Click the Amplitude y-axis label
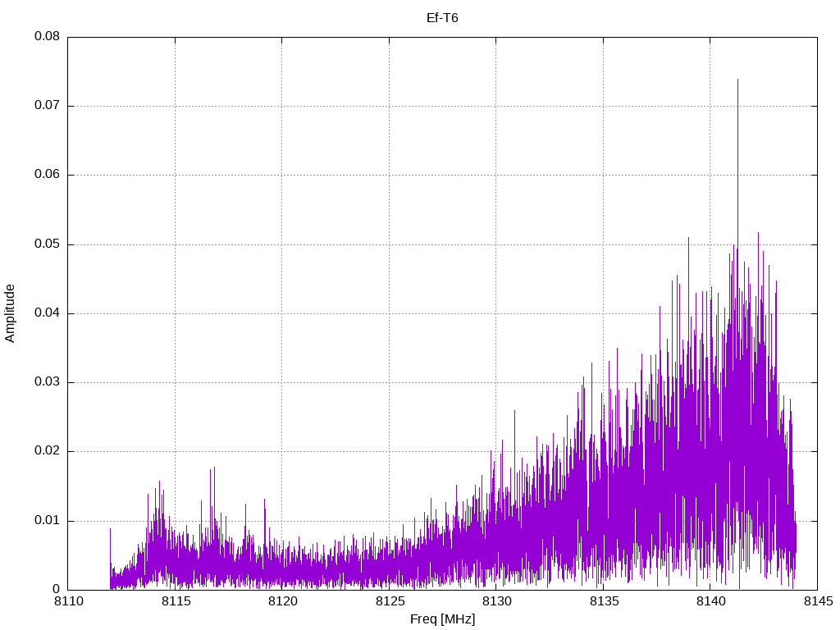The height and width of the screenshot is (630, 840). pos(10,313)
